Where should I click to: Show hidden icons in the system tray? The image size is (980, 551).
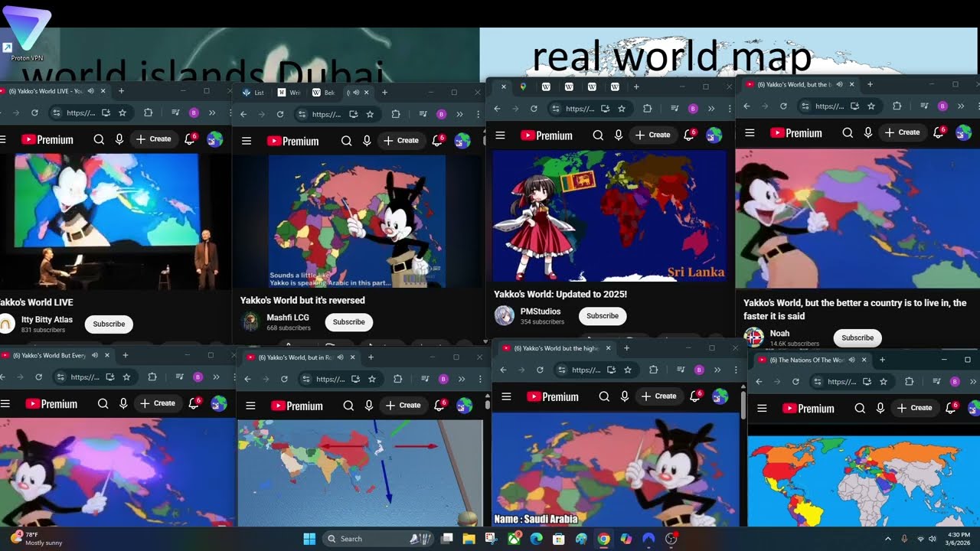point(887,539)
